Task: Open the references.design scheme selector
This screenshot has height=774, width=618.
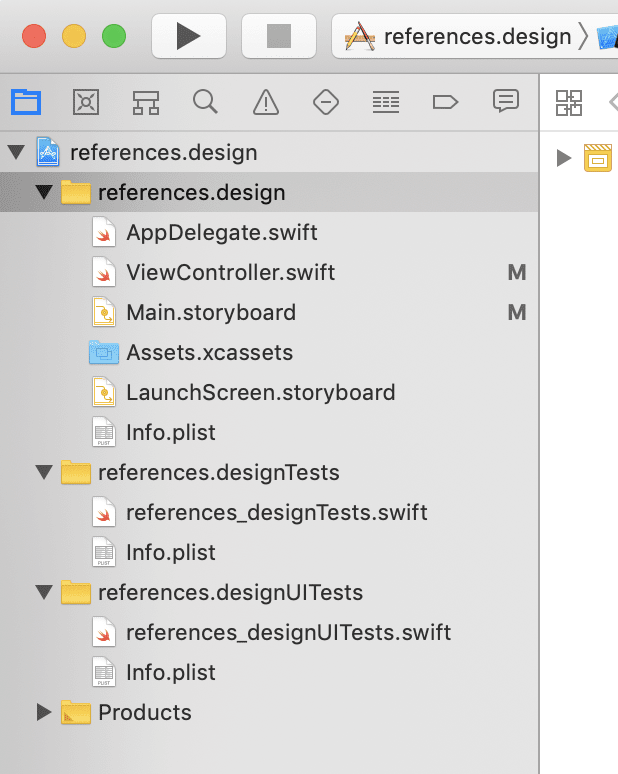Action: [x=470, y=37]
